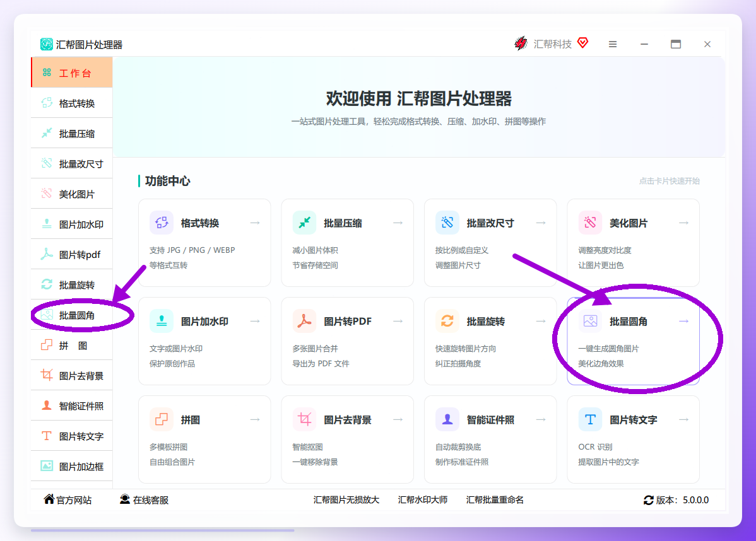Viewport: 756px width, 541px height.
Task: Open 拼图 via its arrow
Action: tap(255, 419)
